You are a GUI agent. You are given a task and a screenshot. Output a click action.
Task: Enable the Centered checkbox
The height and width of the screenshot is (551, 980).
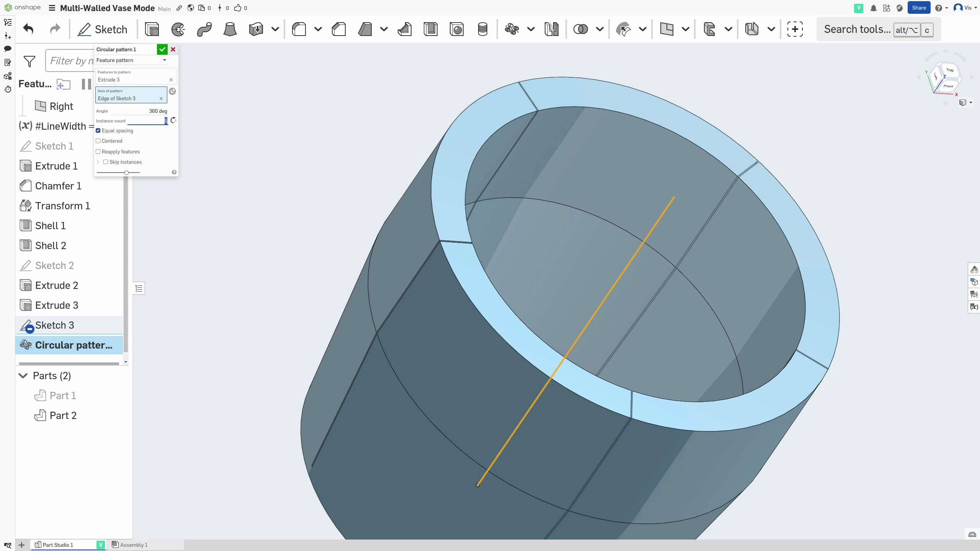pos(98,141)
